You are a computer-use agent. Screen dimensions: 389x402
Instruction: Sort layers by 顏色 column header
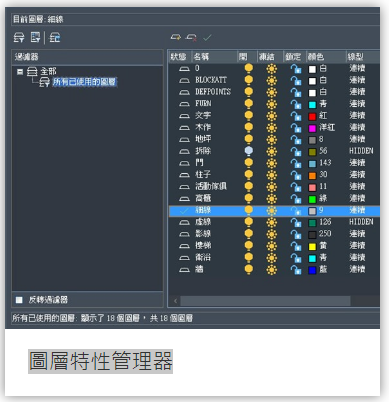[326, 57]
